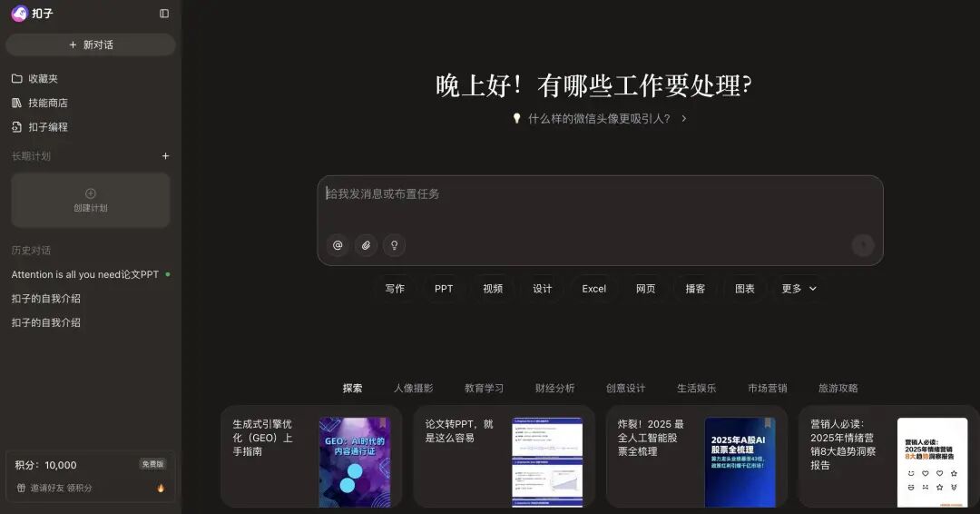Click the gift icon beside 邀请好友
The width and height of the screenshot is (980, 514).
[21, 488]
